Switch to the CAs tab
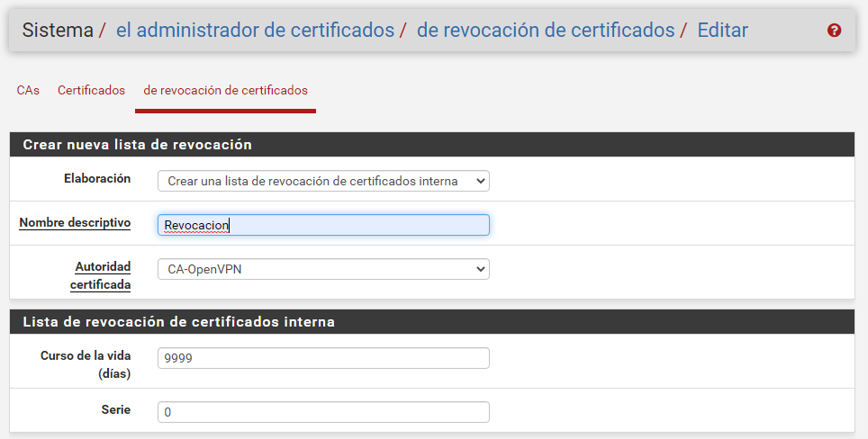This screenshot has width=868, height=439. pos(28,91)
